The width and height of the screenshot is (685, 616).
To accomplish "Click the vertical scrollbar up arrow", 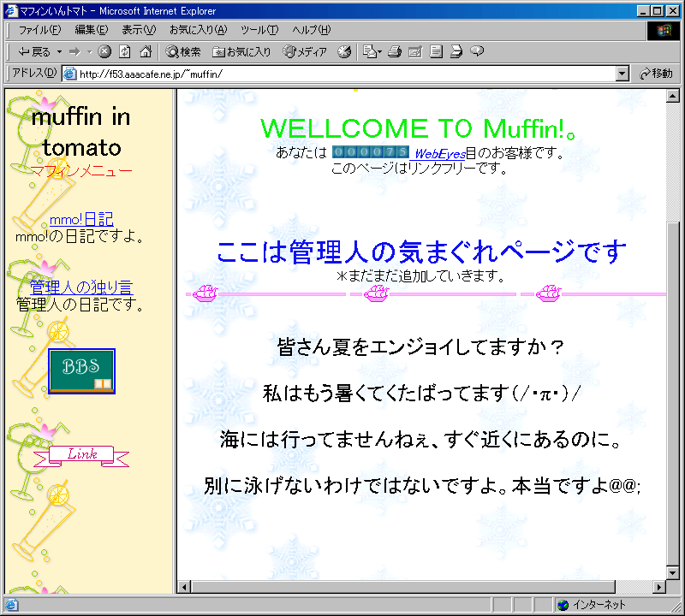I will 672,96.
